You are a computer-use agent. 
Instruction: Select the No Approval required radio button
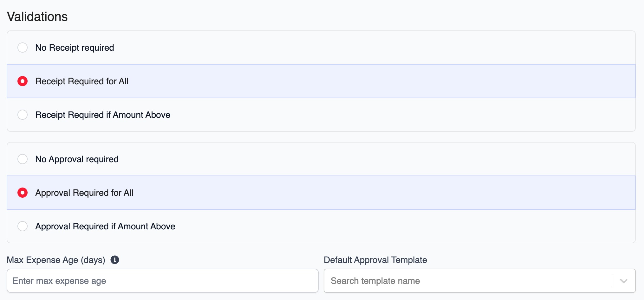tap(23, 159)
